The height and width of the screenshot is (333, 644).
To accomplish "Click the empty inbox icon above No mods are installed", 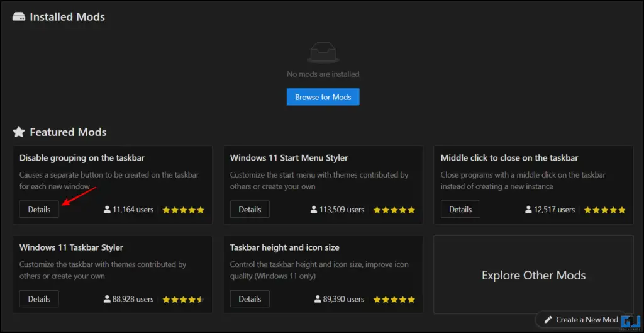I will point(323,54).
